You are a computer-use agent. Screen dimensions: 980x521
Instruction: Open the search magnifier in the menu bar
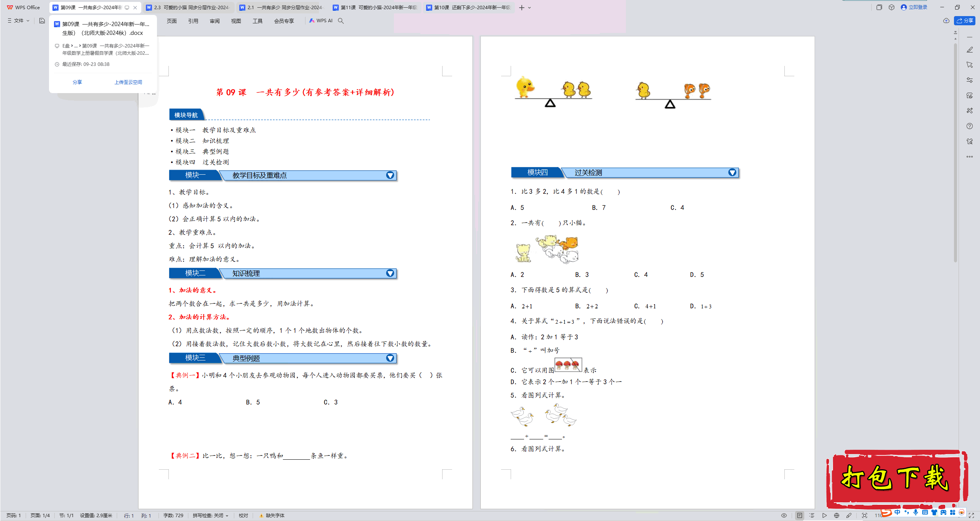point(341,21)
